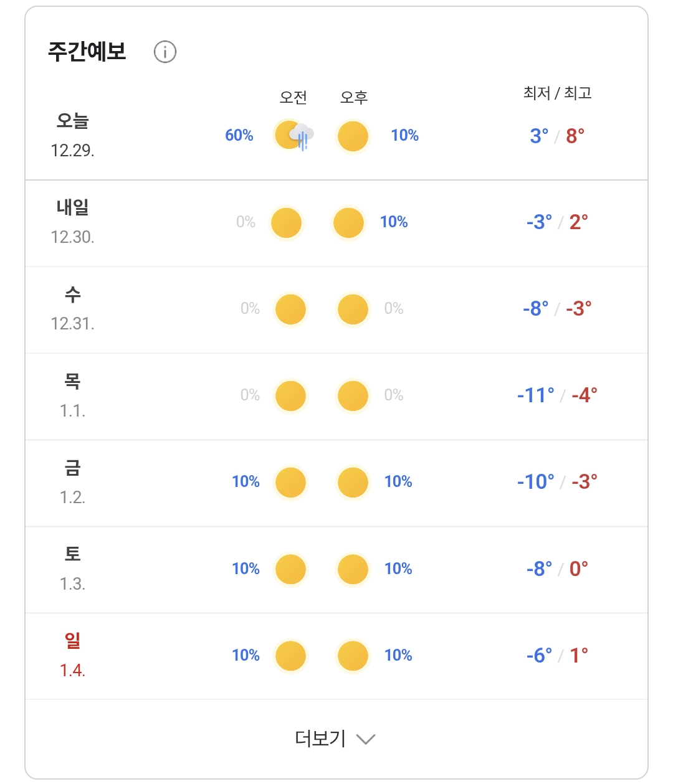Click Thursday's -11° low temperature
Image resolution: width=673 pixels, height=784 pixels.
pyautogui.click(x=535, y=395)
